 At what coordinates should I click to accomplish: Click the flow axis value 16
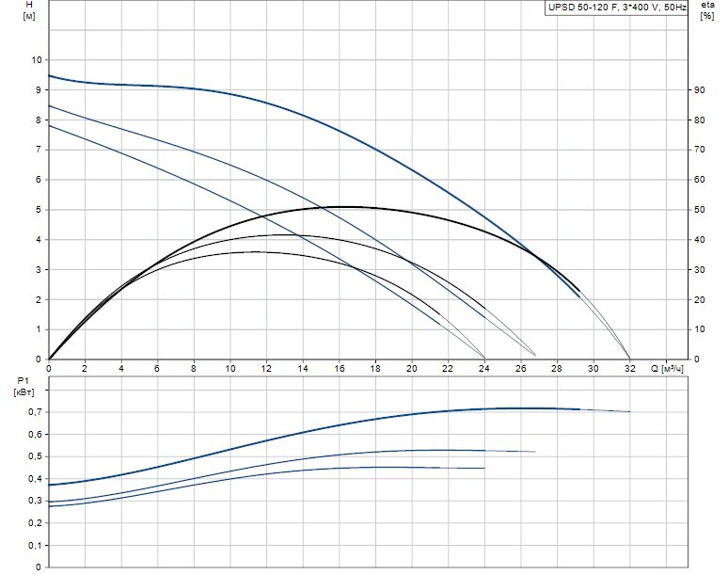click(340, 369)
